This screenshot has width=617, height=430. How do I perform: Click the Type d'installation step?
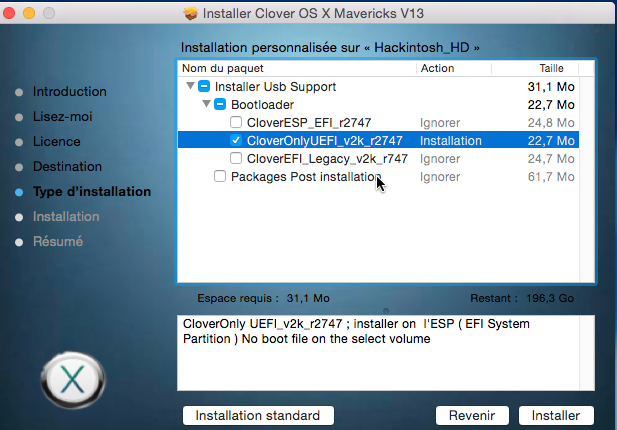click(92, 192)
